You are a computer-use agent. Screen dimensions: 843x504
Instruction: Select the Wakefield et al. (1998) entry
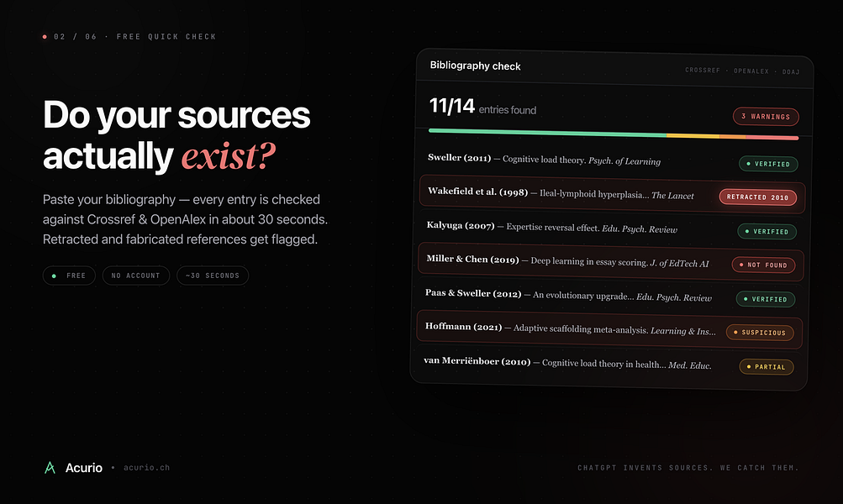[612, 194]
